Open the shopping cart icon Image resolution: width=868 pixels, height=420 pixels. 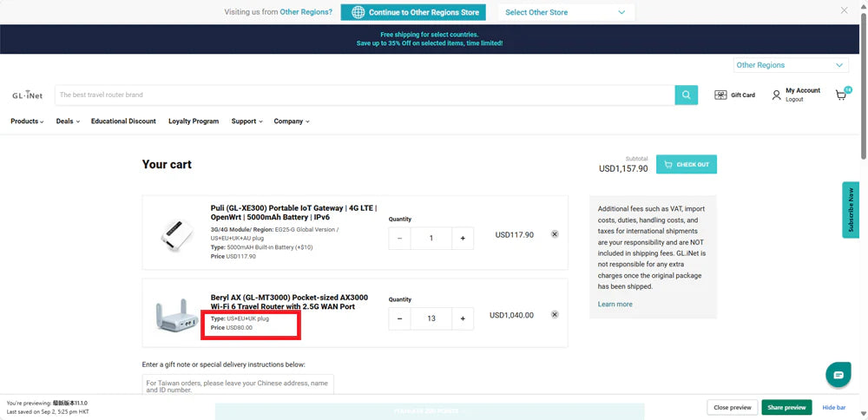point(841,95)
